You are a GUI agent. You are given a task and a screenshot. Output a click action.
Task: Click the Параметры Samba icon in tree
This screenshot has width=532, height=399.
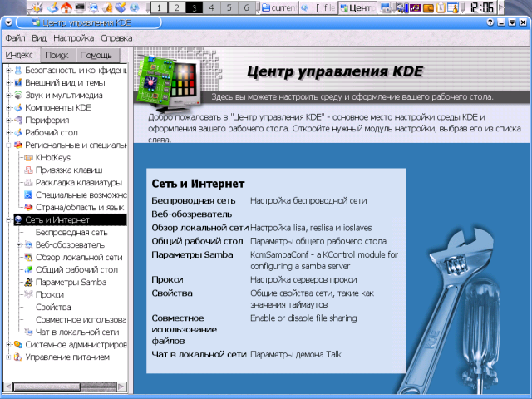(x=29, y=282)
